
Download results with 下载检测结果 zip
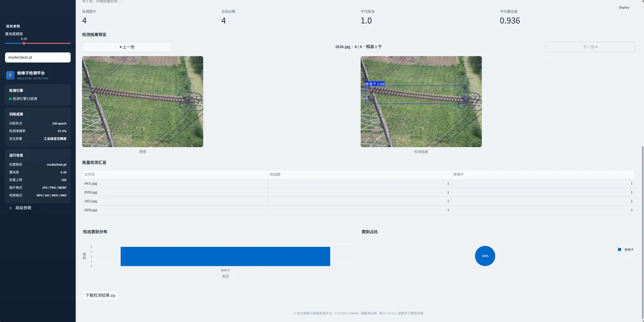point(100,295)
